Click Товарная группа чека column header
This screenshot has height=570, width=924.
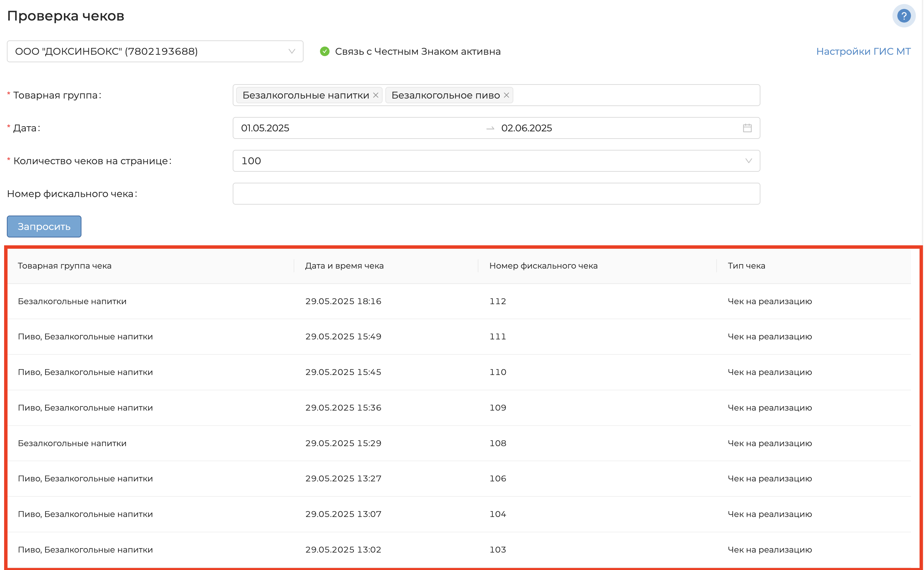pos(64,266)
